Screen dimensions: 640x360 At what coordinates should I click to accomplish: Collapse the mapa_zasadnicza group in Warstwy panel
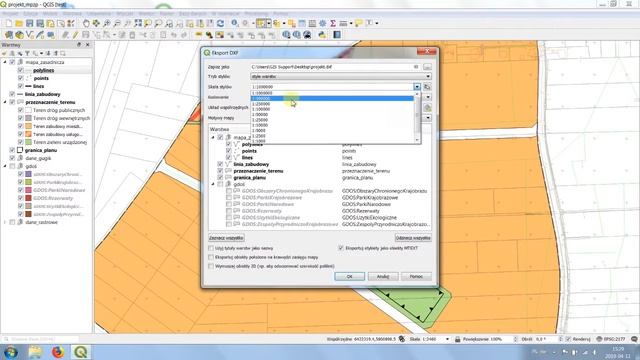coord(5,62)
